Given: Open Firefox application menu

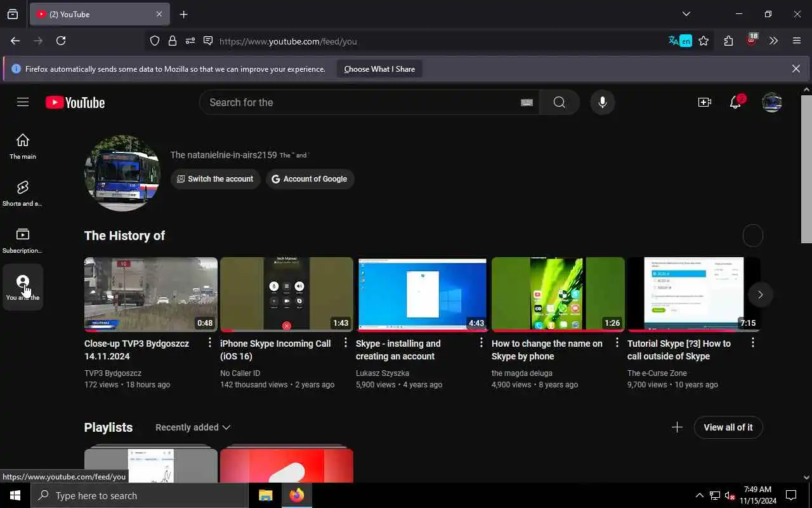Looking at the screenshot, I should (797, 41).
